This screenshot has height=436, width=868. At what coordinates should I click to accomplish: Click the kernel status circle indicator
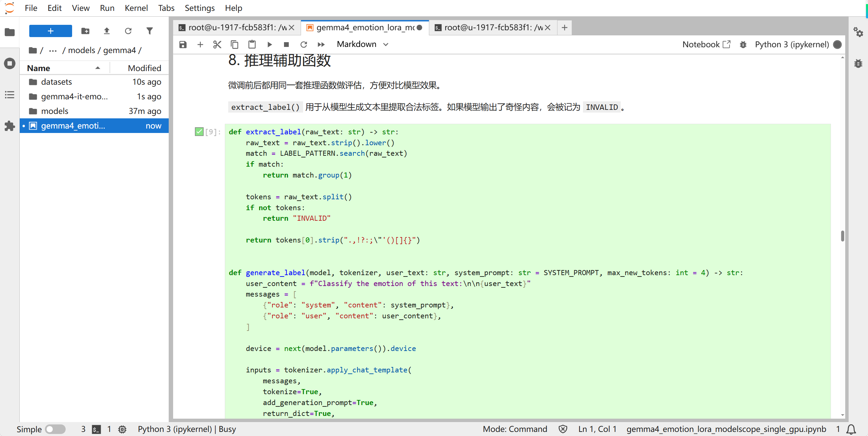(x=838, y=45)
